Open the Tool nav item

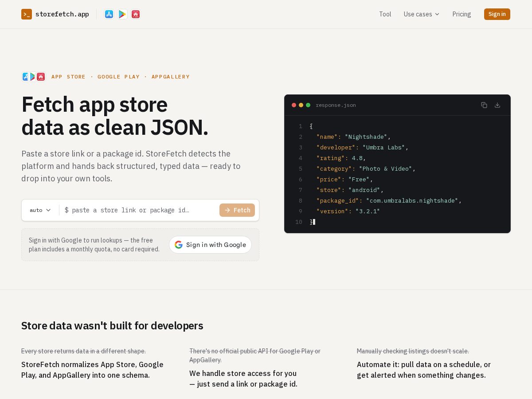coord(385,14)
